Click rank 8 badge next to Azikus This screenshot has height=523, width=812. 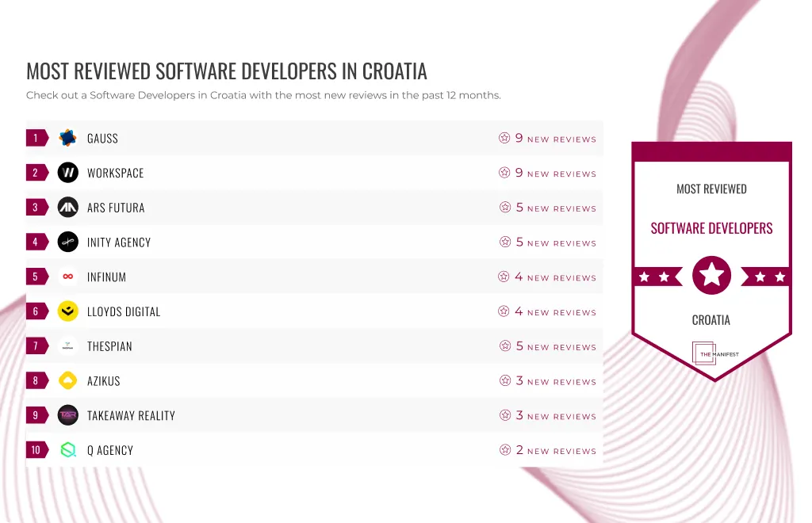pyautogui.click(x=37, y=380)
